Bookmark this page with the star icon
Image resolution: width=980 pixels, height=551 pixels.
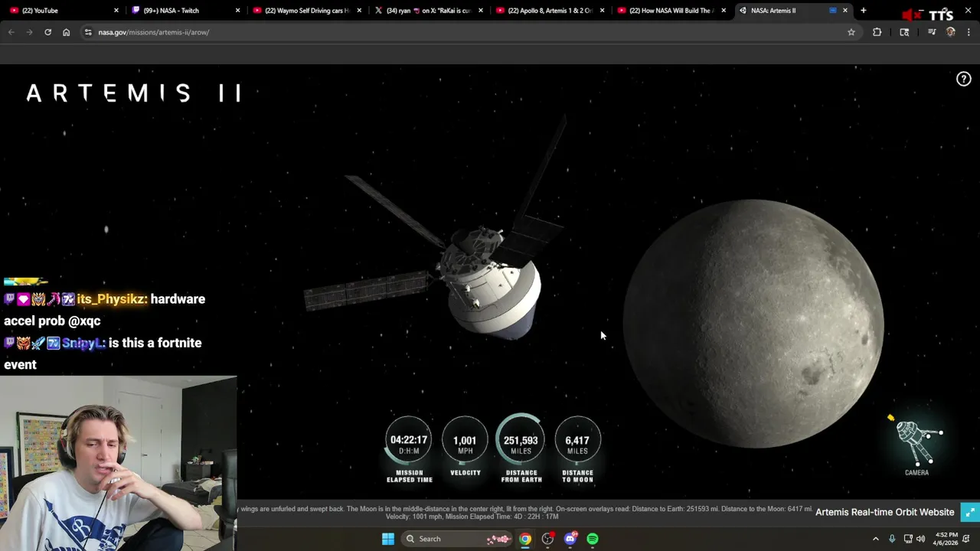point(851,32)
